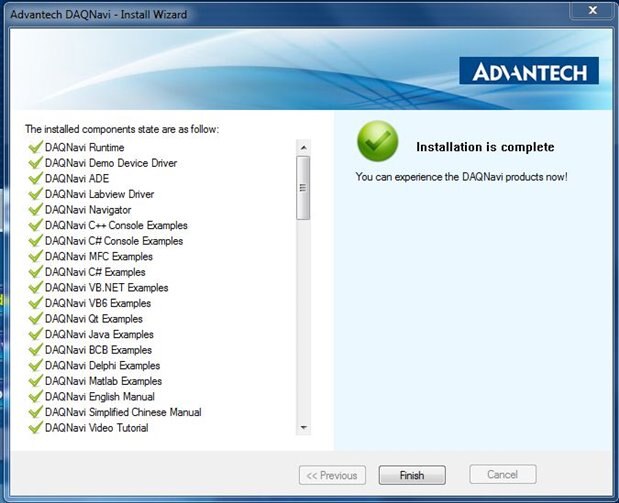
Task: Click the checkmark beside Simplified Chinese Manual
Action: point(35,412)
